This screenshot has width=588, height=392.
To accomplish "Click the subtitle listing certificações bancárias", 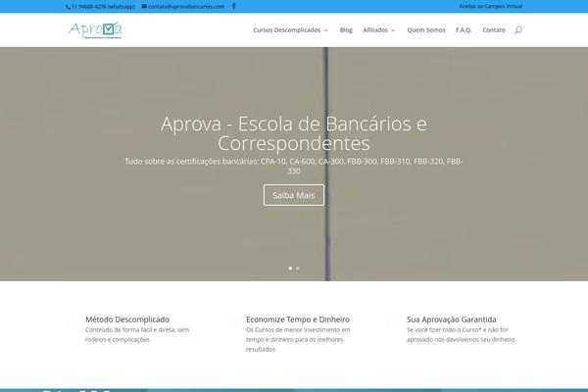I will coord(294,166).
